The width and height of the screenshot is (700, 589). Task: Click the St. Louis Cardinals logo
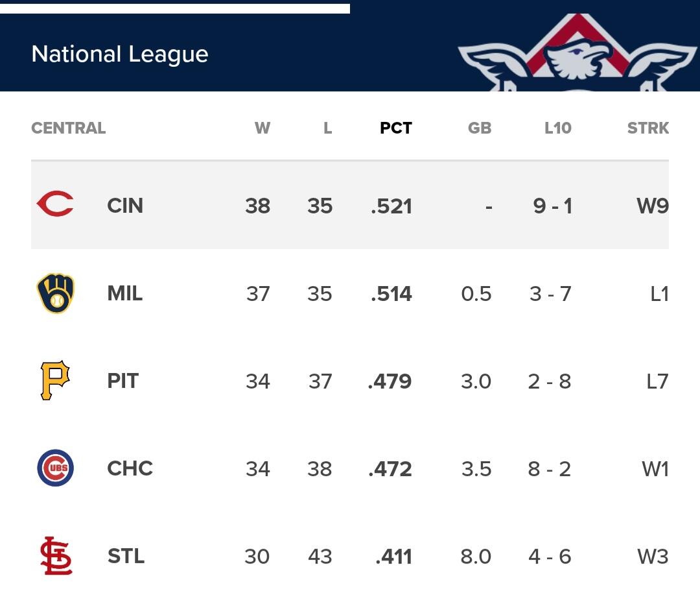click(56, 556)
